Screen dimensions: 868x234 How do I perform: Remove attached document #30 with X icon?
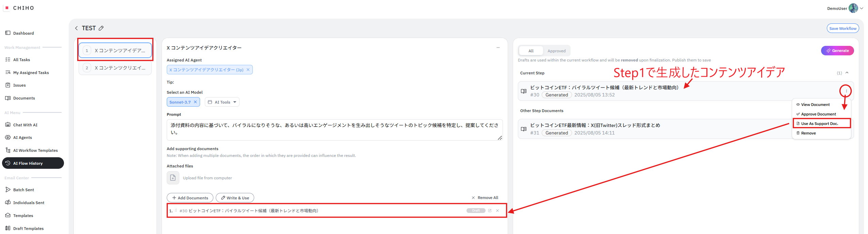[497, 211]
